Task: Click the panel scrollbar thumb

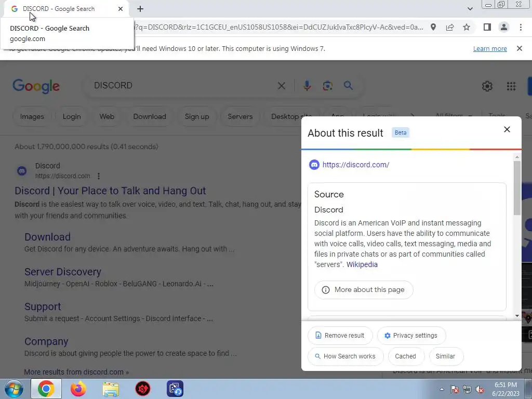Action: tap(517, 188)
